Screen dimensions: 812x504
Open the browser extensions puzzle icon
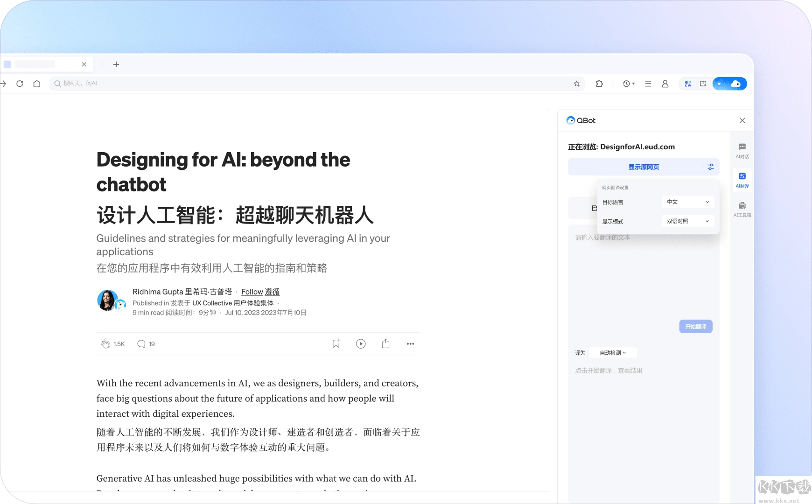(x=599, y=84)
